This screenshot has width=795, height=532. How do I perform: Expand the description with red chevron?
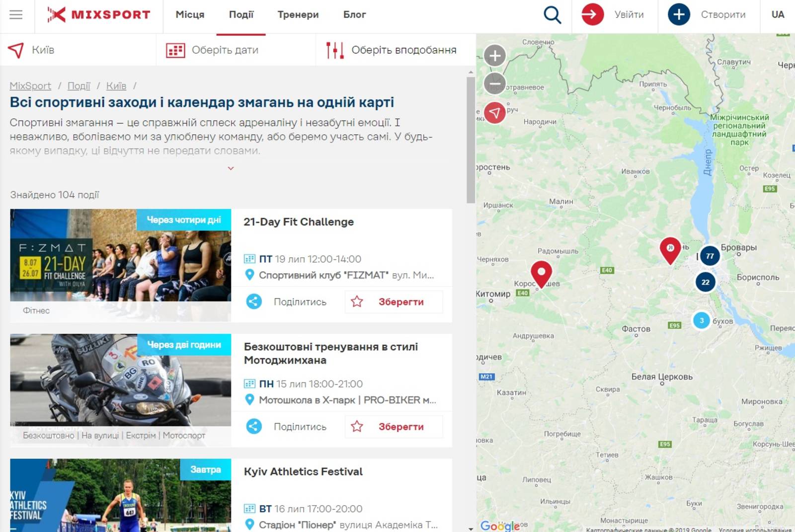pos(231,168)
